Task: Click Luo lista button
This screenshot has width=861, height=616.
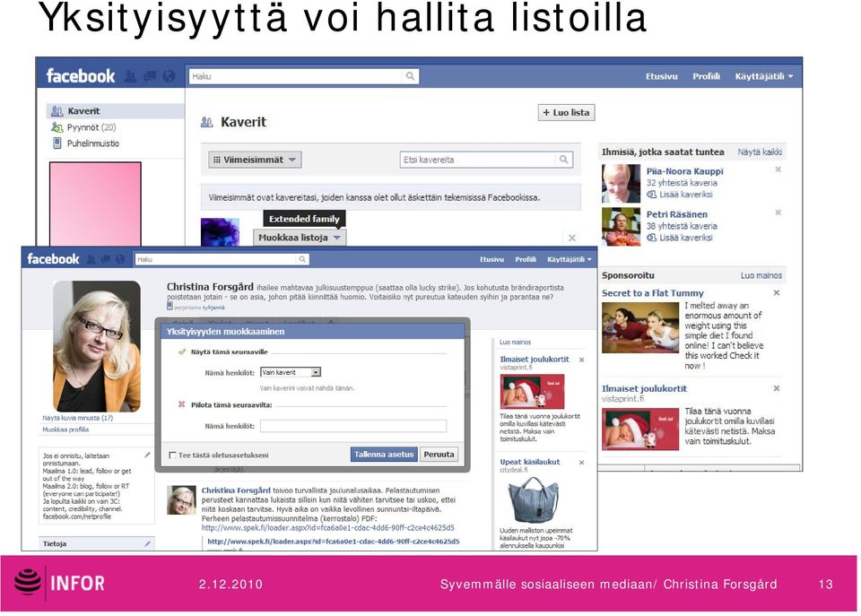Action: [x=566, y=113]
